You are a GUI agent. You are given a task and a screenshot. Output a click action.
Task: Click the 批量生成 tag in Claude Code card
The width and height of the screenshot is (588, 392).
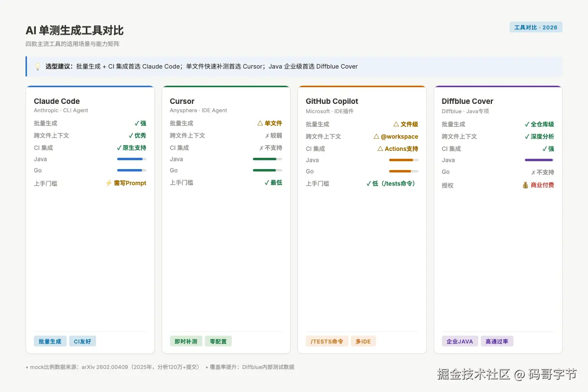(50, 342)
